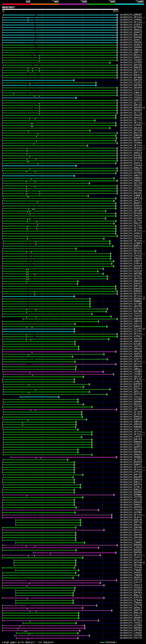Click the orange ~40% identity legend segment

(45, 4)
